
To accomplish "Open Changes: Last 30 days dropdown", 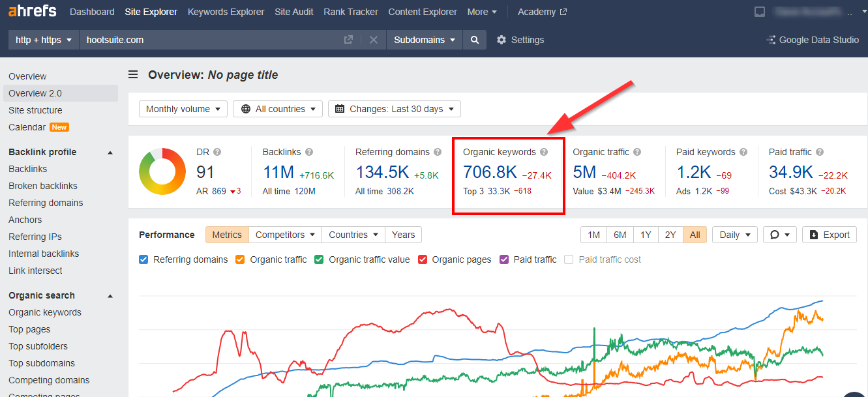I will (395, 109).
